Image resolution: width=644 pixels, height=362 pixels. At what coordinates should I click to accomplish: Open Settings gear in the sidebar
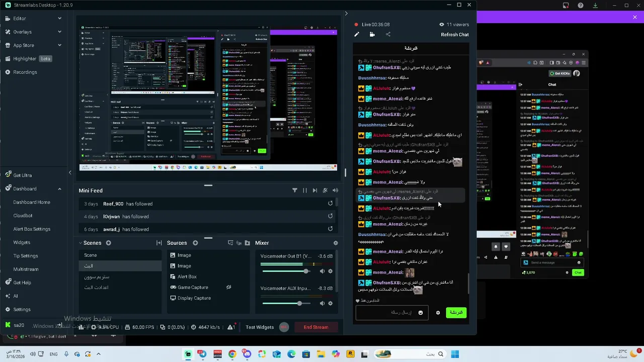coord(8,309)
